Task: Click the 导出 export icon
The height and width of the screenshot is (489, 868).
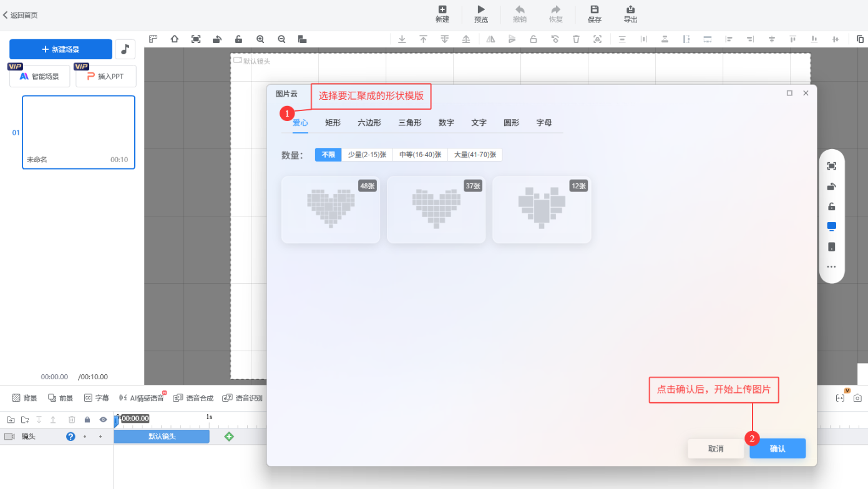Action: click(x=630, y=14)
